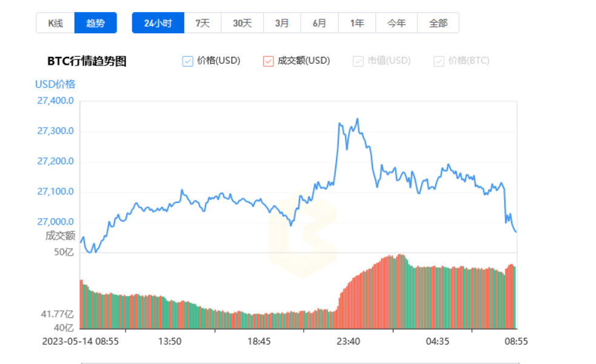Switch to 6月 view
This screenshot has width=596, height=364.
coord(319,22)
